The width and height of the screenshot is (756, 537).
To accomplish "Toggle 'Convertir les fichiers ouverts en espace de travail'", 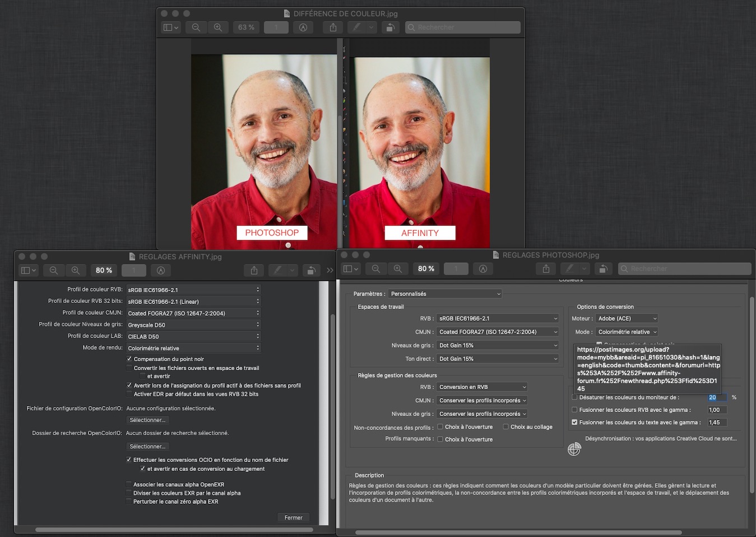I will click(129, 368).
